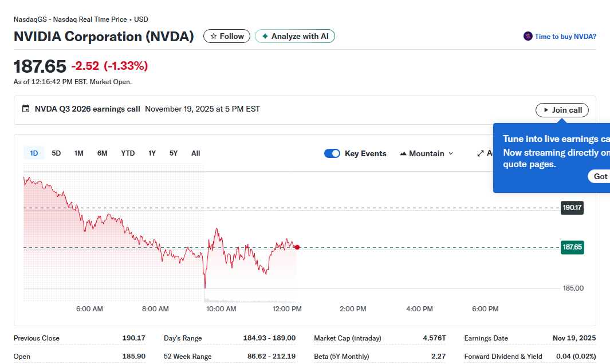Open chart style options next to Mountain
The image size is (610, 364).
coord(452,153)
